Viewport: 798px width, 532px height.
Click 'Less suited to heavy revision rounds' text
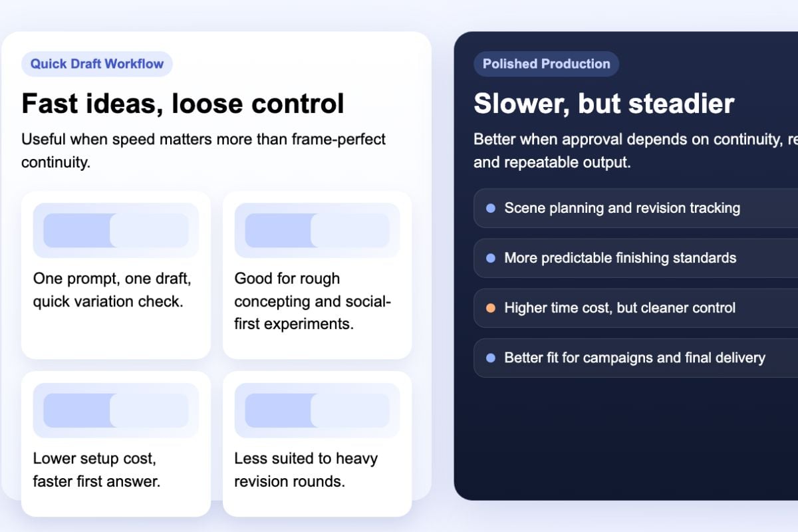pos(306,470)
